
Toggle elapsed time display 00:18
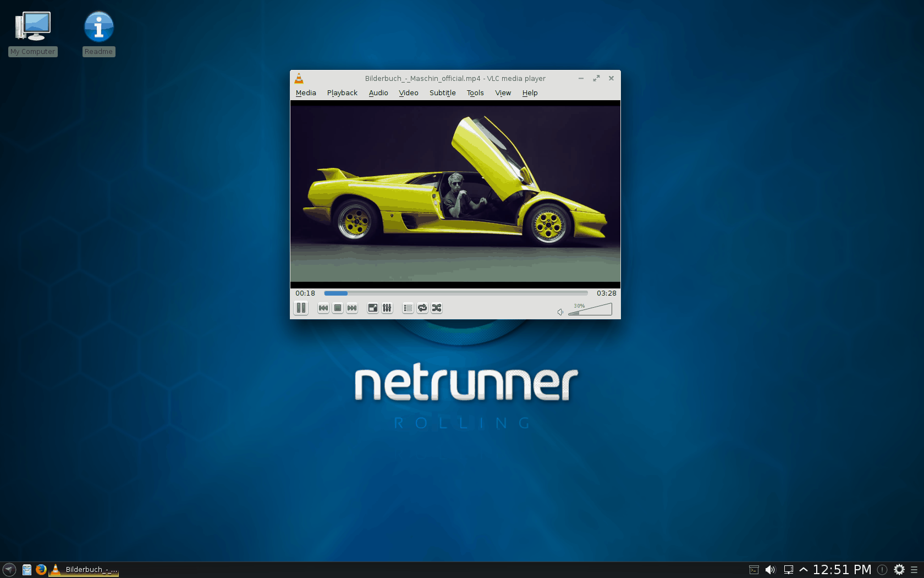tap(305, 293)
